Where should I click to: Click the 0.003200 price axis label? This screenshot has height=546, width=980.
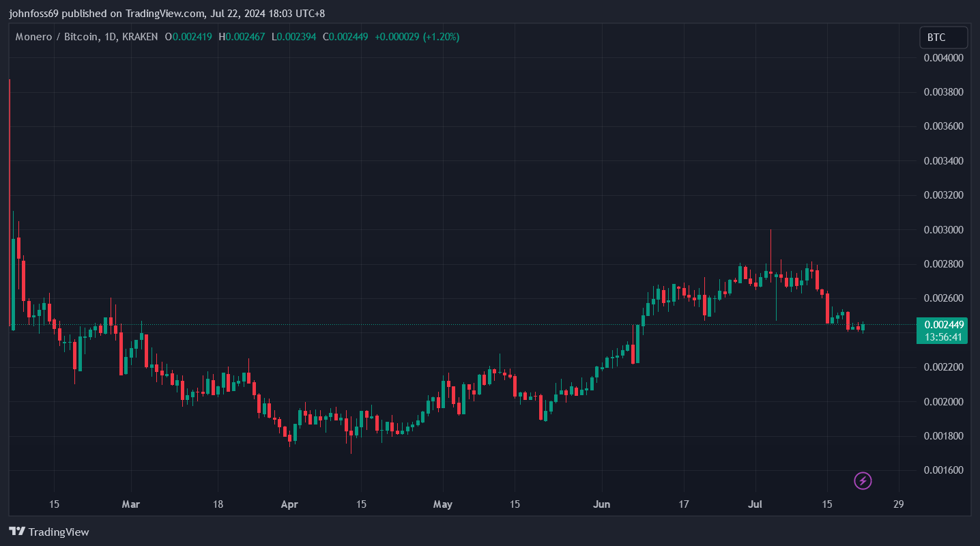point(944,195)
